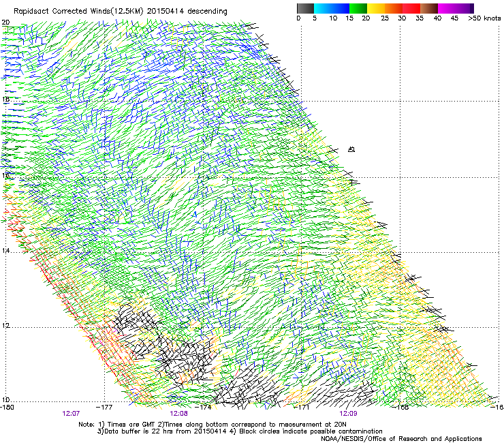The width and height of the screenshot is (504, 443).
Task: Select the purple 45–50 knots legend swatch
Action: [464, 8]
